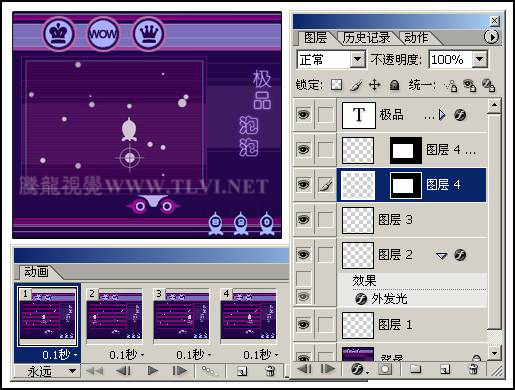Step to next frame in animation panel
The height and width of the screenshot is (390, 515).
point(180,371)
